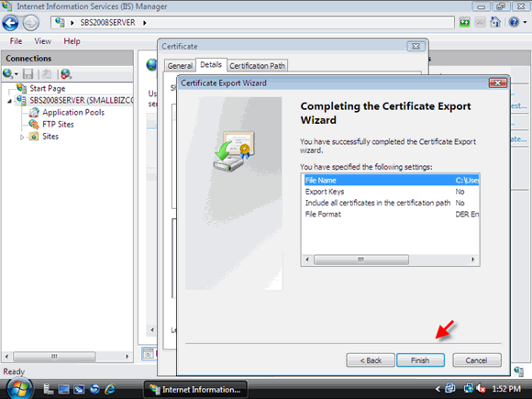Click Start Page icon in tree
The height and width of the screenshot is (399, 532).
click(x=21, y=88)
